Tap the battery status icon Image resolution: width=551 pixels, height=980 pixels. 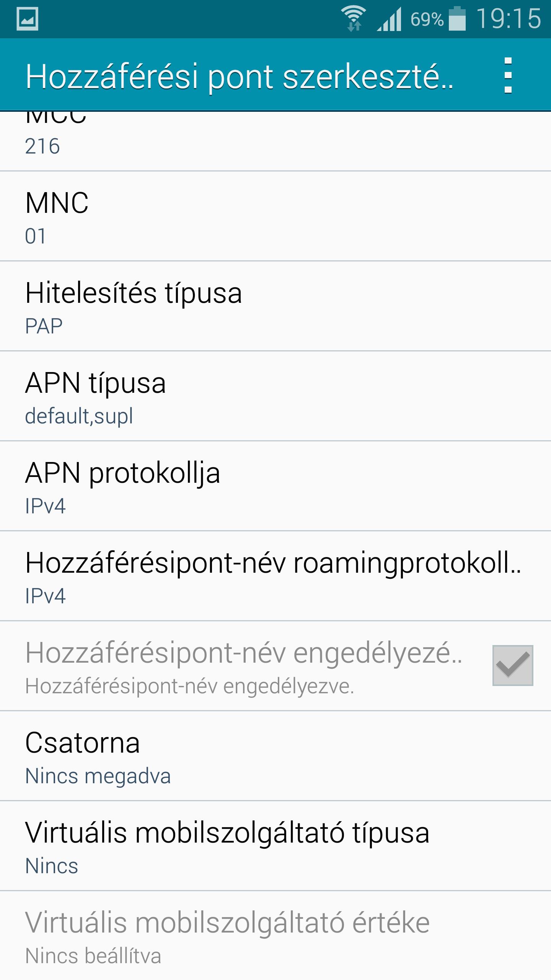coord(457,18)
